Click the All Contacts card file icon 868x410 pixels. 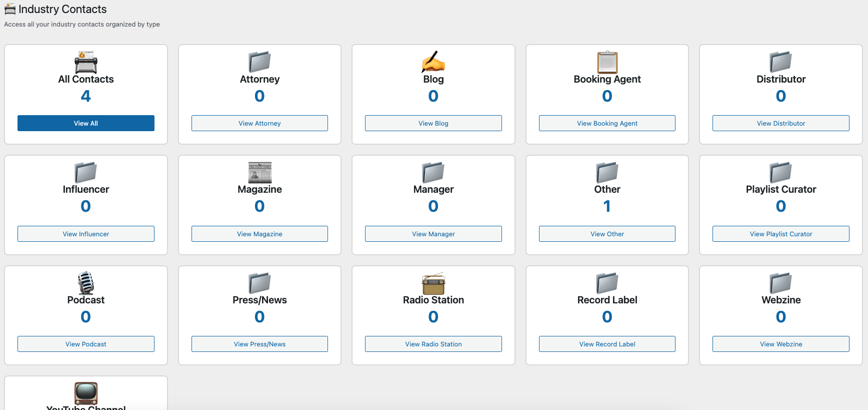(x=86, y=62)
